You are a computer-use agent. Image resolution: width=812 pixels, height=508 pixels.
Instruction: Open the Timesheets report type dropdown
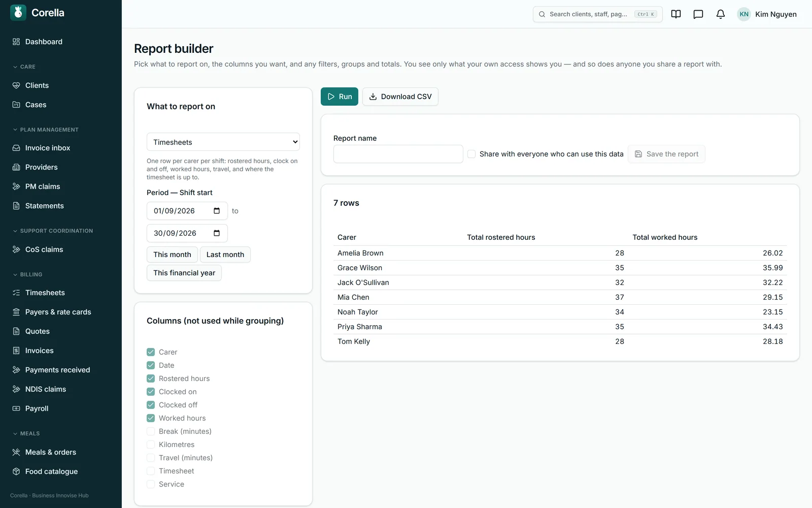[223, 142]
